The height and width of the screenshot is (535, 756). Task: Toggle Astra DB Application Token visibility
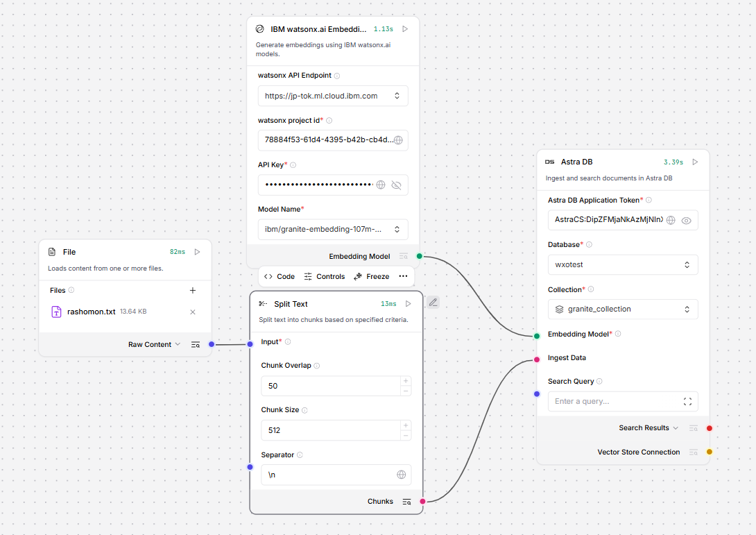pyautogui.click(x=686, y=221)
